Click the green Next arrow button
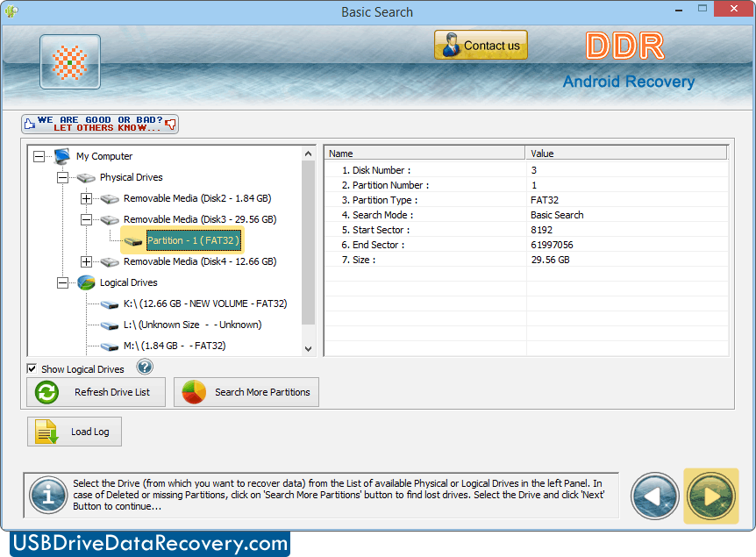Screen dimensions: 756x557 [x=710, y=496]
